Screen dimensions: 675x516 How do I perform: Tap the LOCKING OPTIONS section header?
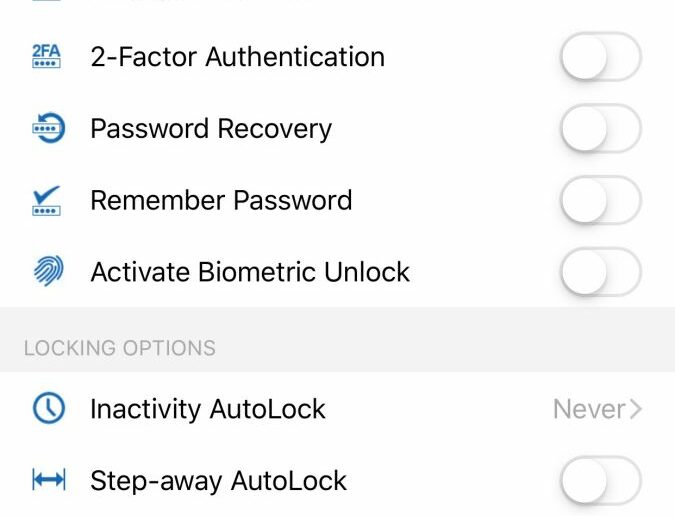[120, 348]
